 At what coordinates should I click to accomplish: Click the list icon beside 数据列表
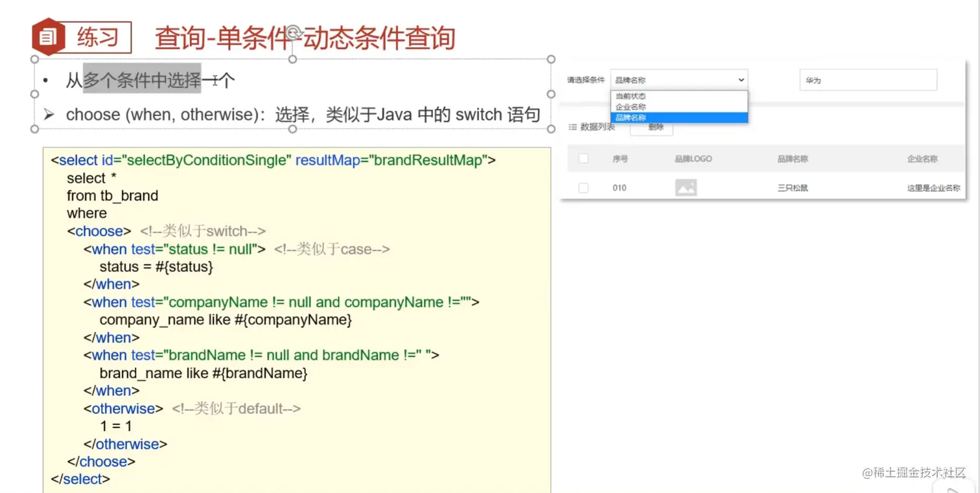572,127
